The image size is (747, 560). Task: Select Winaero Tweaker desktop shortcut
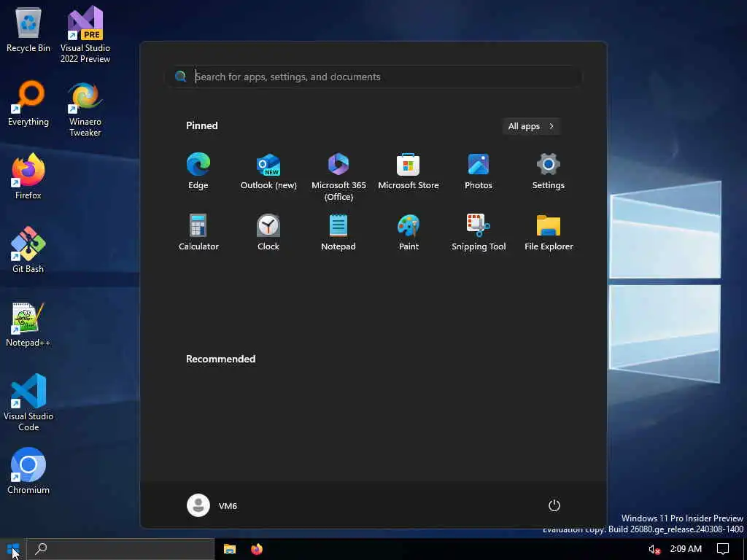[x=85, y=109]
